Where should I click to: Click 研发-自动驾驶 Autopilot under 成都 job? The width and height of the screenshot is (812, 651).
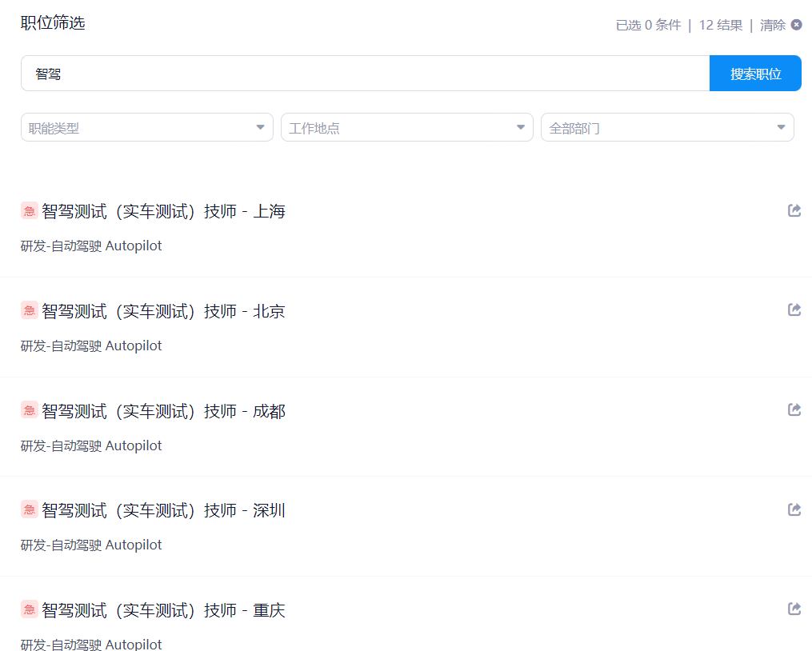click(91, 445)
